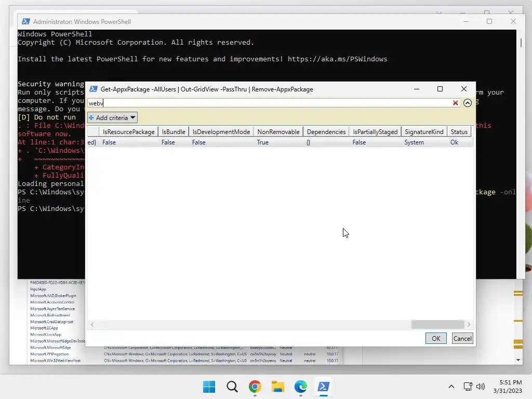
Task: Click Microsoft.ECApp in background list
Action: (x=44, y=328)
